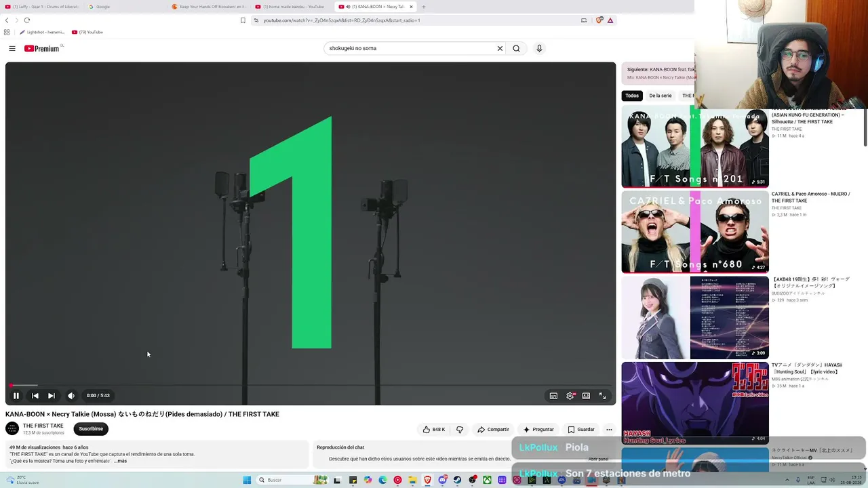
Task: Open Silhouette THE FIRST TAKE video thumbnail
Action: click(x=695, y=147)
